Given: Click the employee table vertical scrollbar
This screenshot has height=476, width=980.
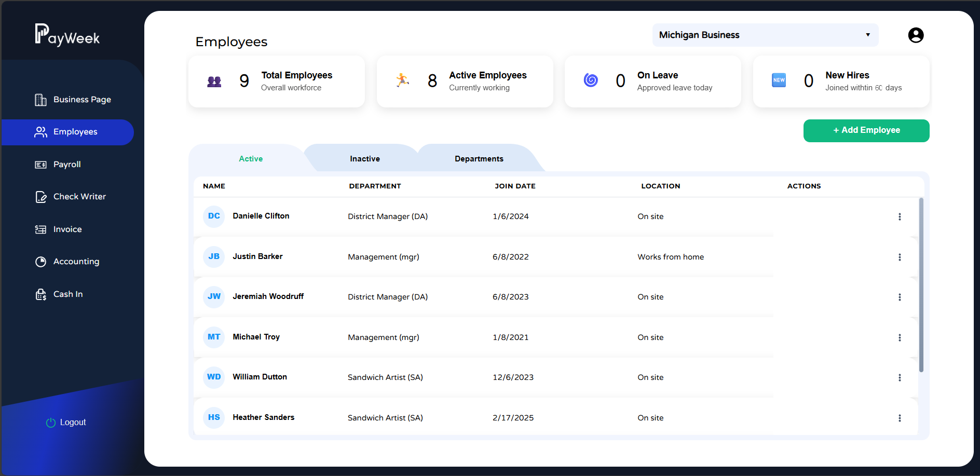Looking at the screenshot, I should point(921,285).
